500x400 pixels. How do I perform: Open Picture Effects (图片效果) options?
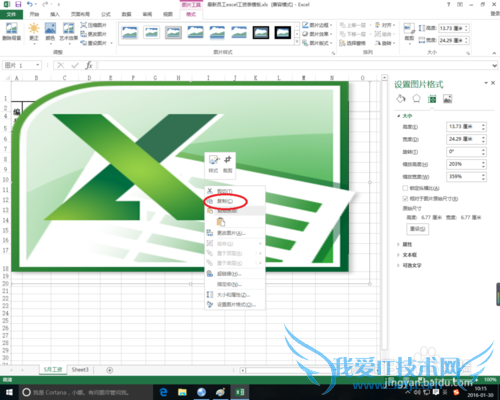tap(317, 34)
